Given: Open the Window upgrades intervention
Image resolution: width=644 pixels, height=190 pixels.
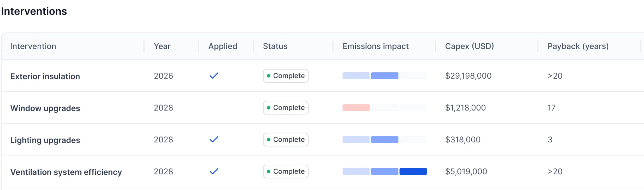Looking at the screenshot, I should (x=45, y=108).
